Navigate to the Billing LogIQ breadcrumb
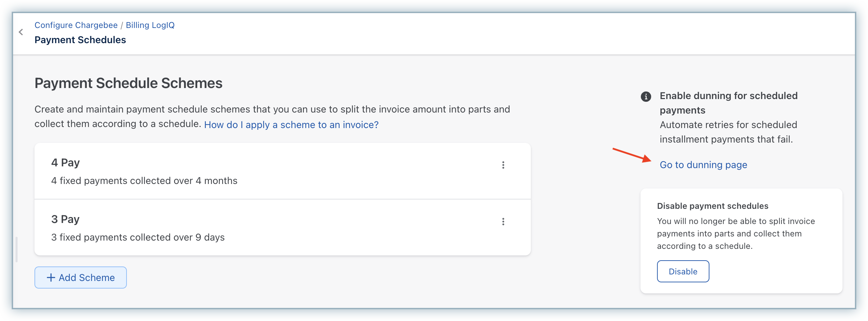Image resolution: width=868 pixels, height=321 pixels. [x=150, y=25]
